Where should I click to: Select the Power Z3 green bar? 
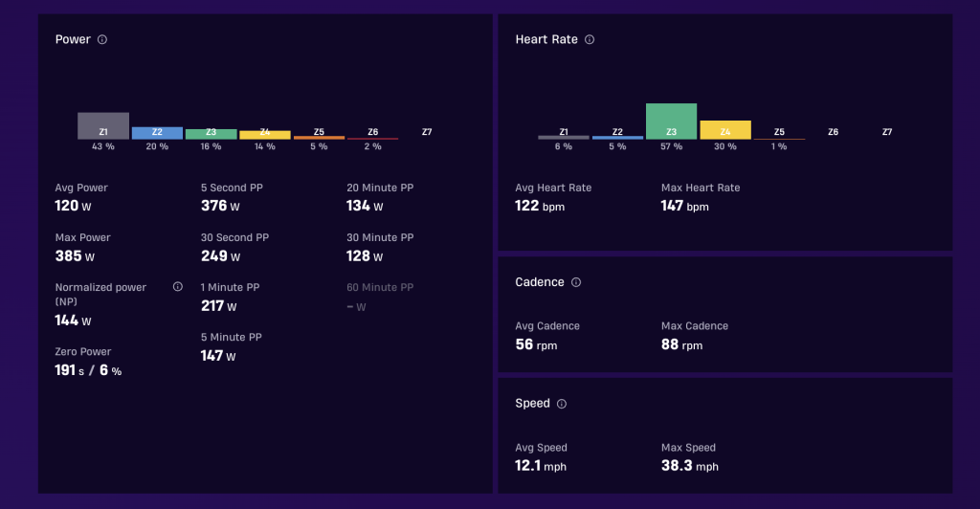point(212,134)
